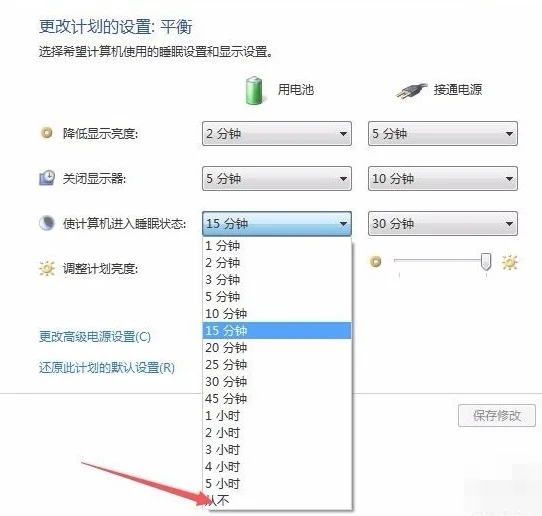The image size is (542, 516).
Task: Choose 45 分钟 from the open list
Action: (277, 398)
